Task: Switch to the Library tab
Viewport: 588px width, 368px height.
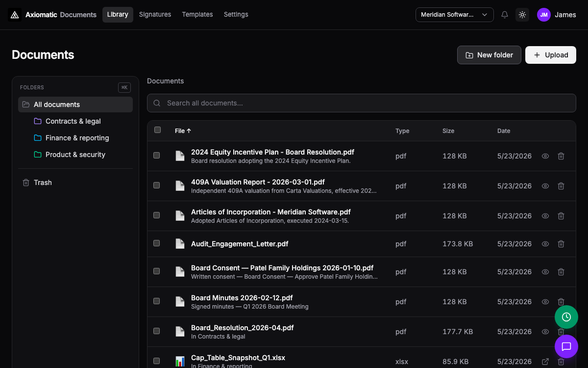Action: (x=118, y=15)
